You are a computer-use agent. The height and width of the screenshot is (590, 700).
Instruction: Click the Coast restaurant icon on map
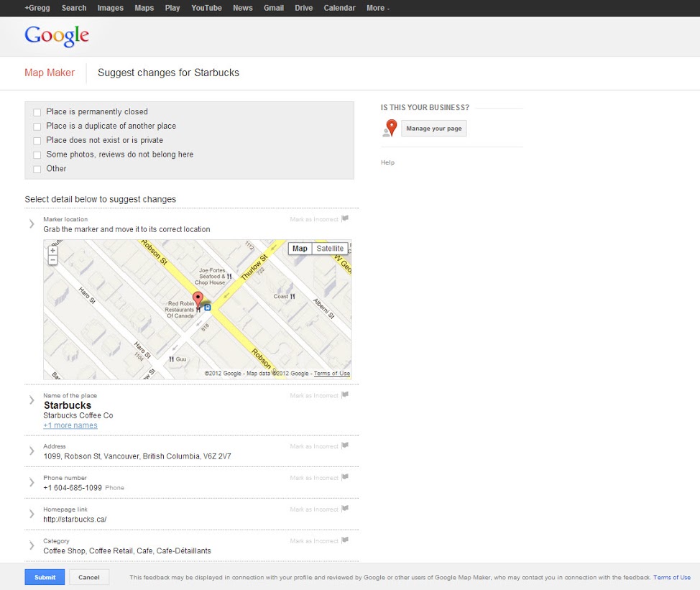coord(293,296)
